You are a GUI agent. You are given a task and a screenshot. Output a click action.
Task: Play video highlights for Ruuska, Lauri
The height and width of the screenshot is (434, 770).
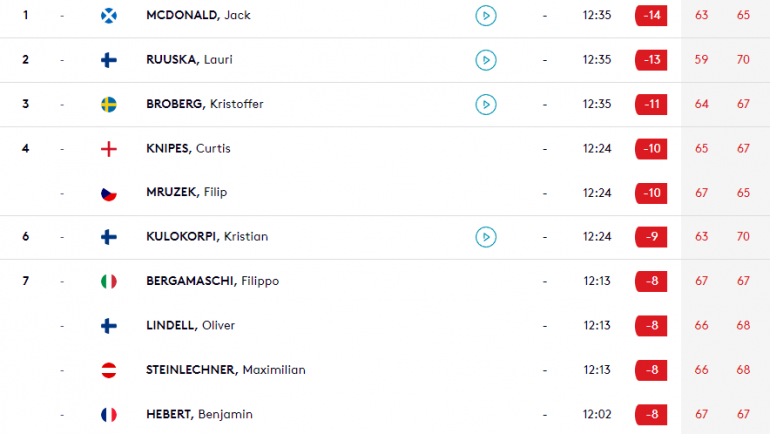pos(486,60)
